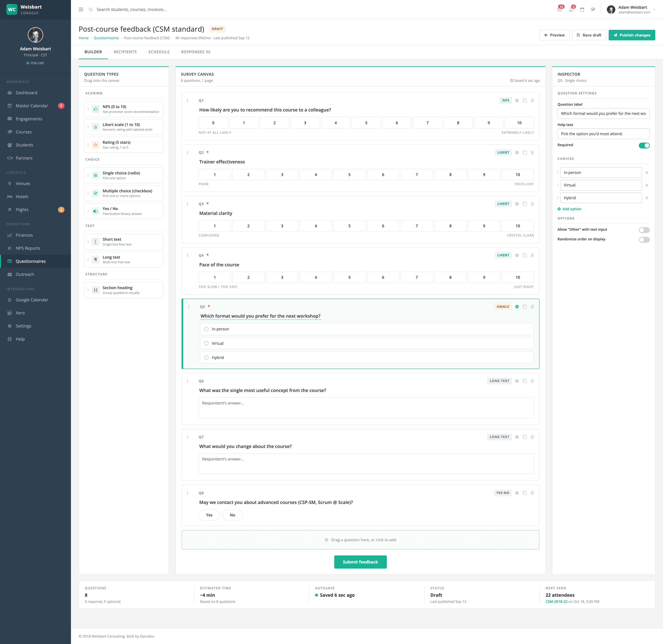Choose No for Q8 contact question
Screen dimensions: 663x644
point(232,515)
